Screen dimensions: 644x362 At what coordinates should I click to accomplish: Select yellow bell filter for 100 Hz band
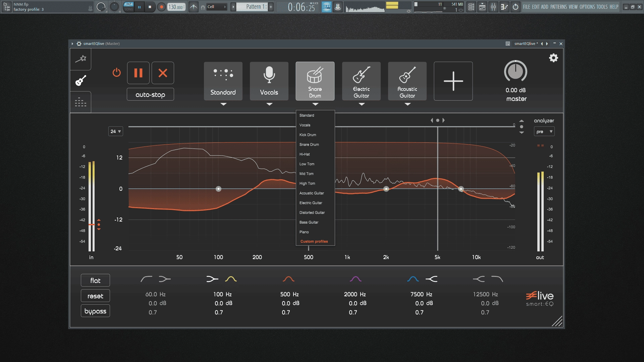click(x=231, y=279)
